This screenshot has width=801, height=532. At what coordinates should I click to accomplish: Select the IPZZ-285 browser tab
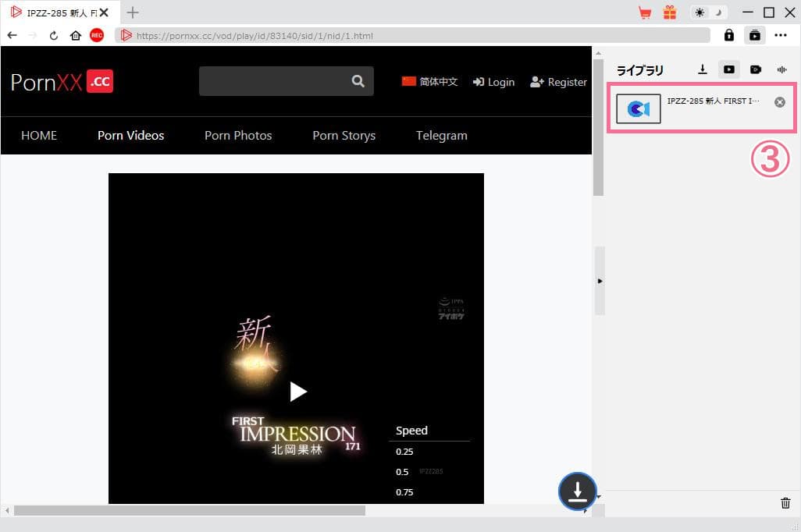coord(60,12)
